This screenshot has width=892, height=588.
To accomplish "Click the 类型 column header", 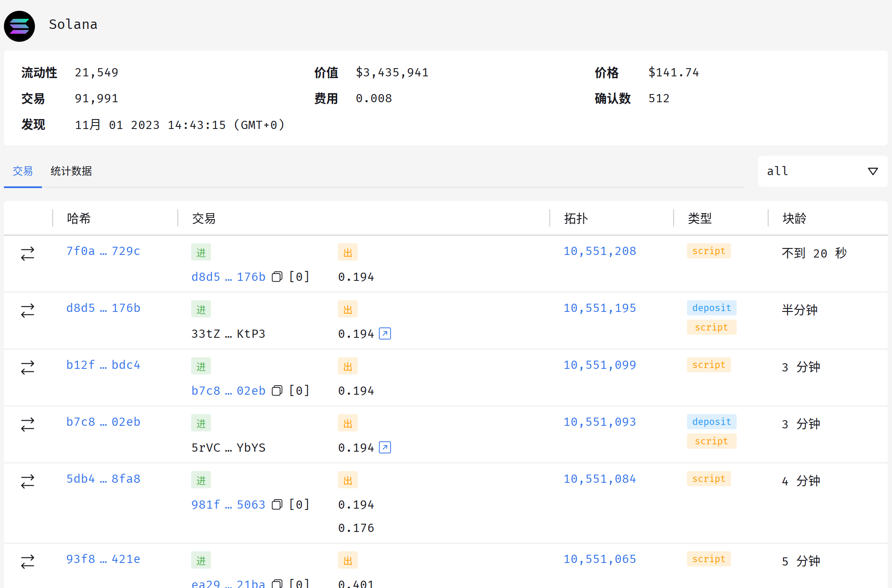I will coord(700,218).
